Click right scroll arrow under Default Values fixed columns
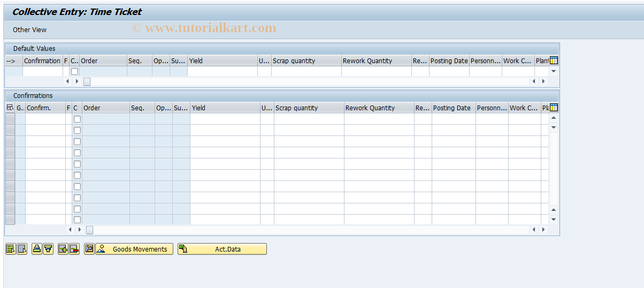The width and height of the screenshot is (644, 288). [77, 81]
